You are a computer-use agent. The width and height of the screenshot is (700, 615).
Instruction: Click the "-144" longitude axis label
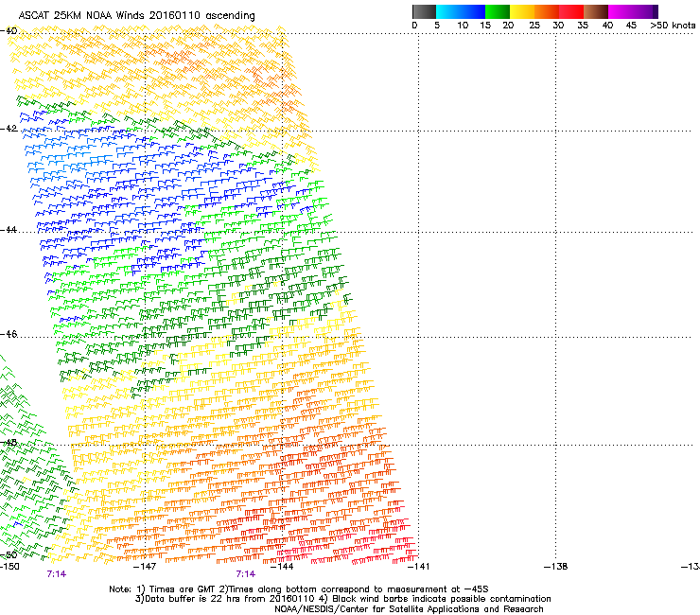[282, 567]
